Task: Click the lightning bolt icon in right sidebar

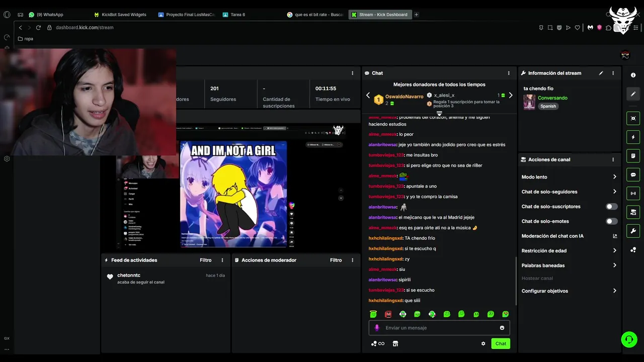Action: [x=633, y=137]
